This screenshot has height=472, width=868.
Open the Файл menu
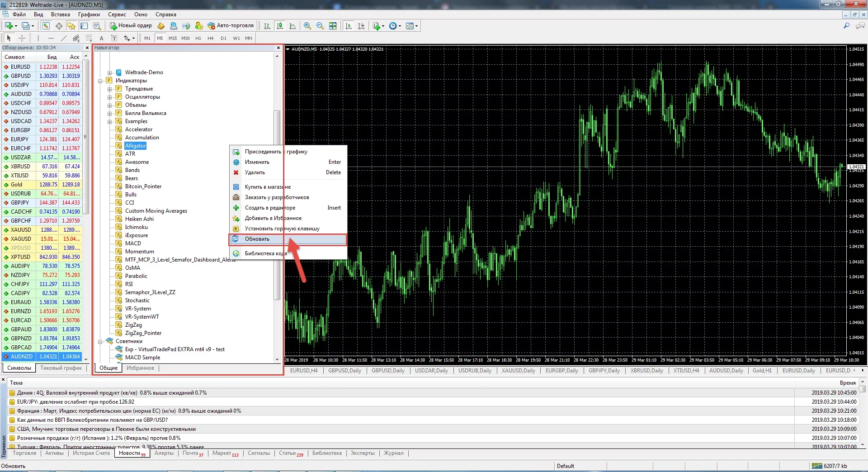(19, 14)
